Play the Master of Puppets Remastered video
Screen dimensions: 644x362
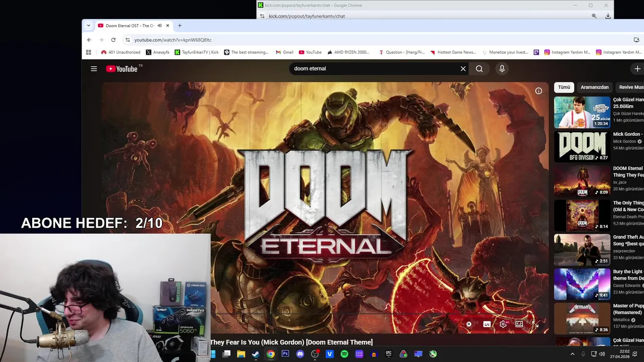point(582,318)
